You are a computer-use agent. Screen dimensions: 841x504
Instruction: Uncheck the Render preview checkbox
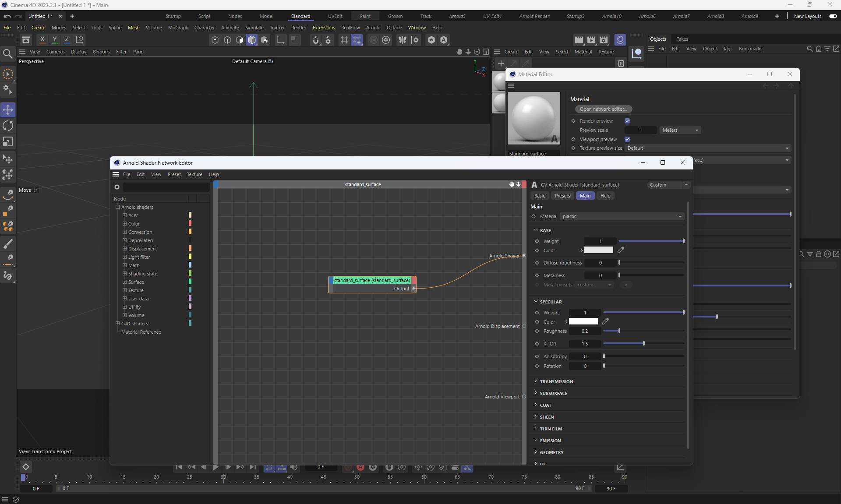[x=627, y=121]
